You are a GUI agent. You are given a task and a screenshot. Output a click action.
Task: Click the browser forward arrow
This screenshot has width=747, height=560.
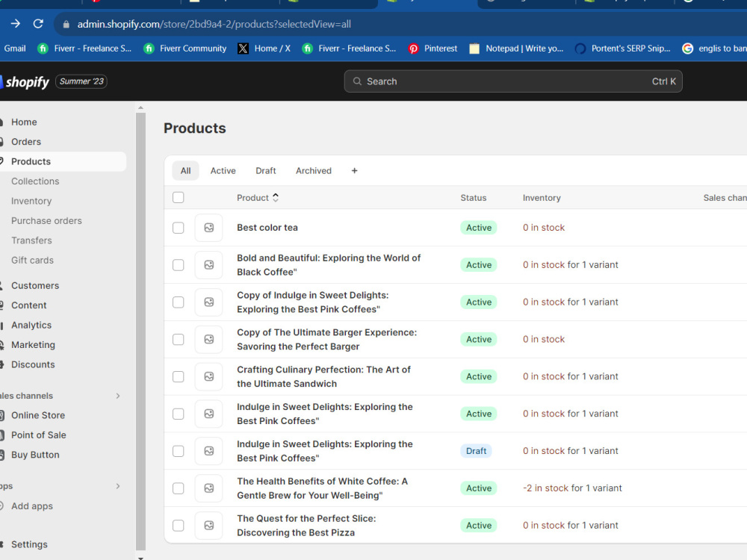coord(15,24)
